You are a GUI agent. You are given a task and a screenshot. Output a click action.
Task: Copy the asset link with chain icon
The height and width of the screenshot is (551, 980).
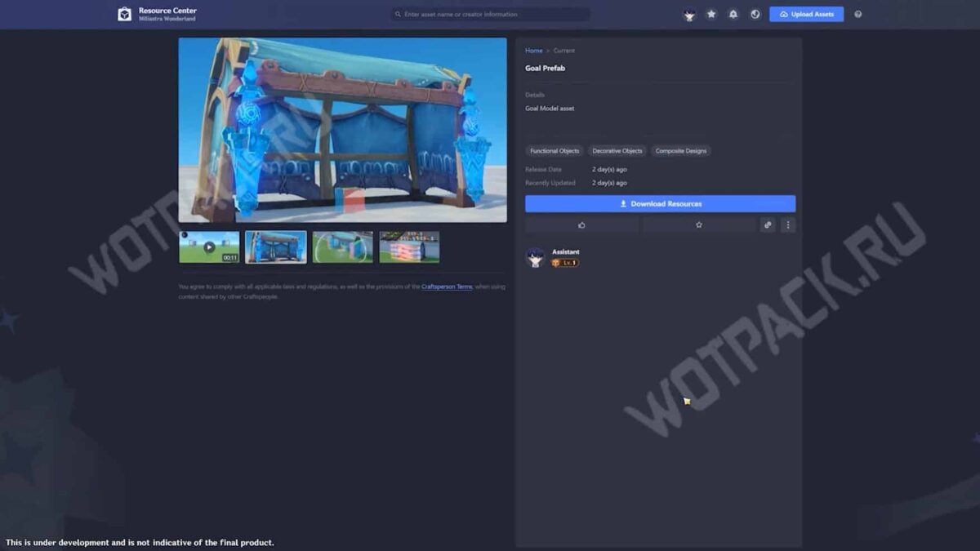(x=768, y=225)
